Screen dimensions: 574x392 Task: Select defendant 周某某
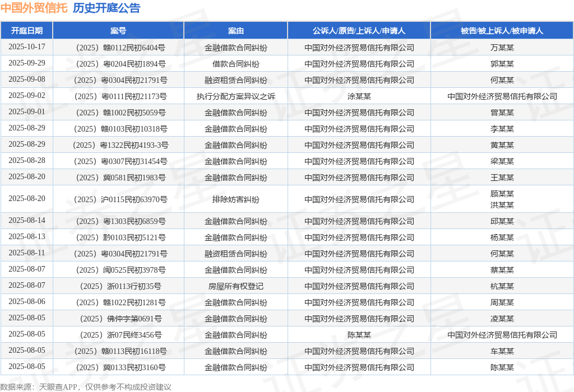tap(502, 302)
